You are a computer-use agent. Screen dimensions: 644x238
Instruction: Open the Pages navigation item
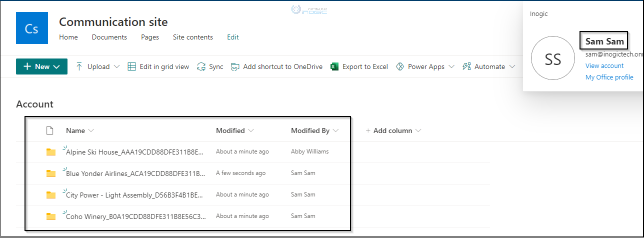150,37
